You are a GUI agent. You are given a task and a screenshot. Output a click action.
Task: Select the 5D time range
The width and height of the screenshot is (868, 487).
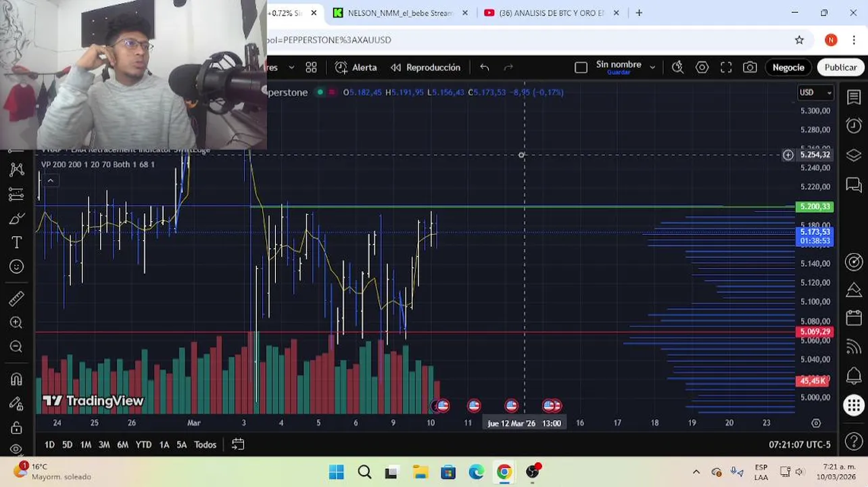(67, 444)
